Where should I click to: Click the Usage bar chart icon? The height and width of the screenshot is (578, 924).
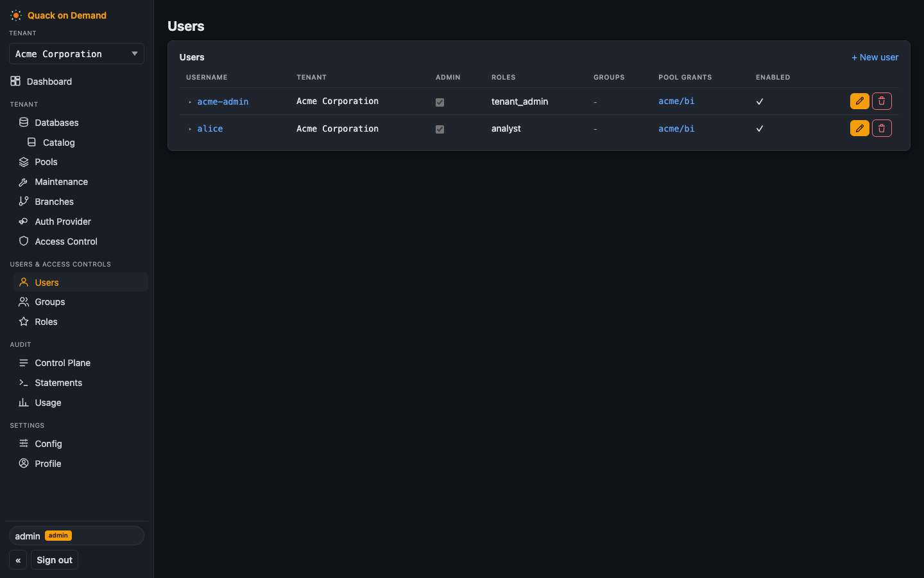click(24, 402)
